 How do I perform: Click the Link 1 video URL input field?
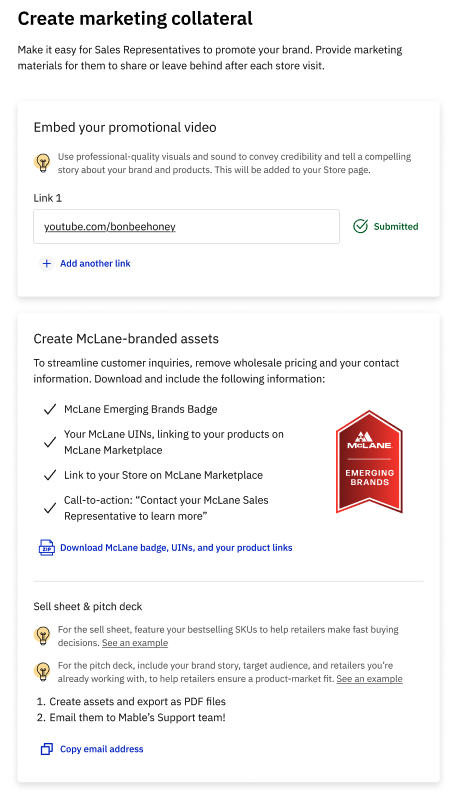tap(187, 226)
